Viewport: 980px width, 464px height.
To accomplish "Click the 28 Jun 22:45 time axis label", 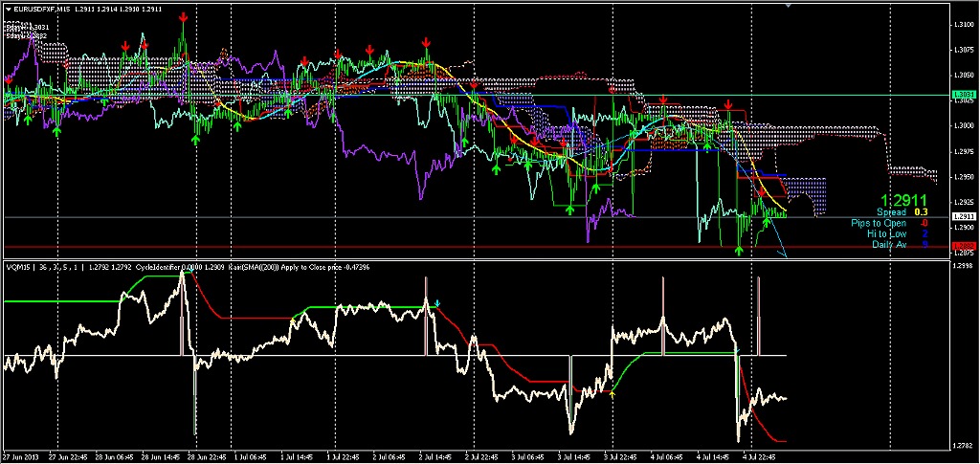I will coord(208,457).
